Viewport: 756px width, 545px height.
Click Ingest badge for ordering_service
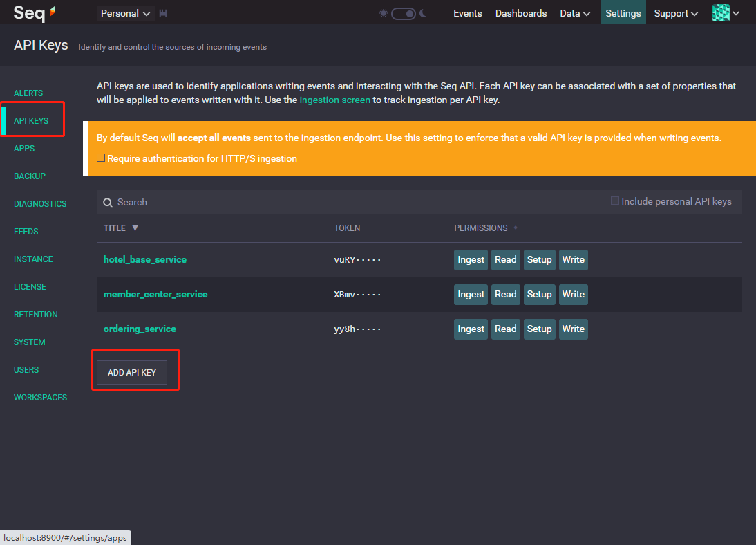(471, 329)
